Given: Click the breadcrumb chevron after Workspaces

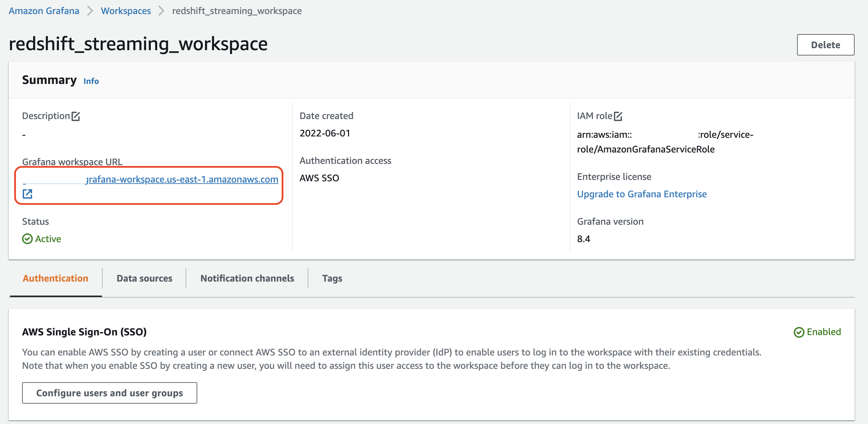Looking at the screenshot, I should click(161, 11).
